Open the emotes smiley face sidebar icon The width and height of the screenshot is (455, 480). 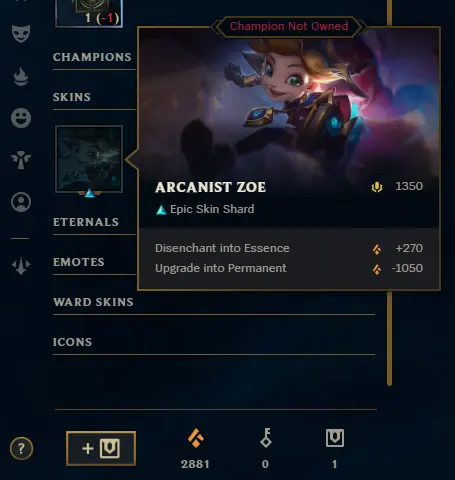[x=21, y=118]
